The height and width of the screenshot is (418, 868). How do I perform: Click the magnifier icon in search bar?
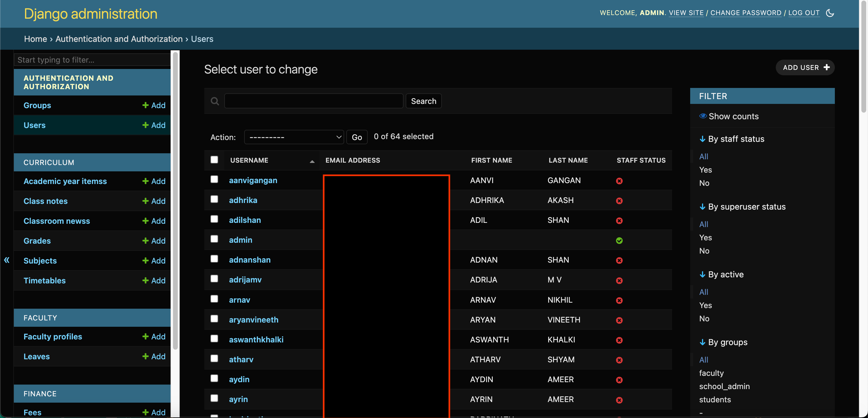coord(215,101)
